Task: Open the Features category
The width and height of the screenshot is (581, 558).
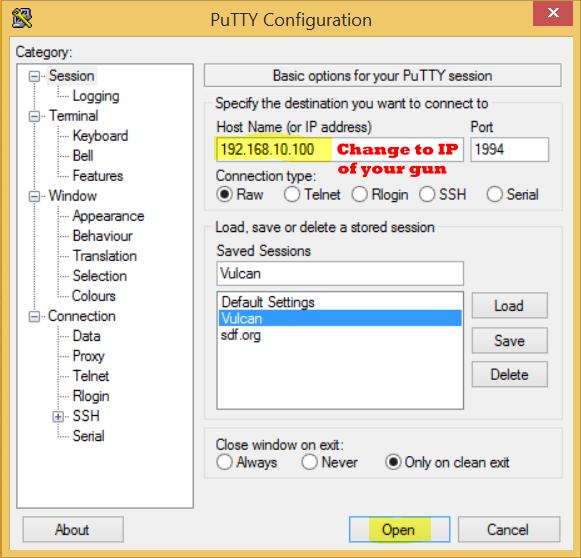Action: click(x=98, y=176)
